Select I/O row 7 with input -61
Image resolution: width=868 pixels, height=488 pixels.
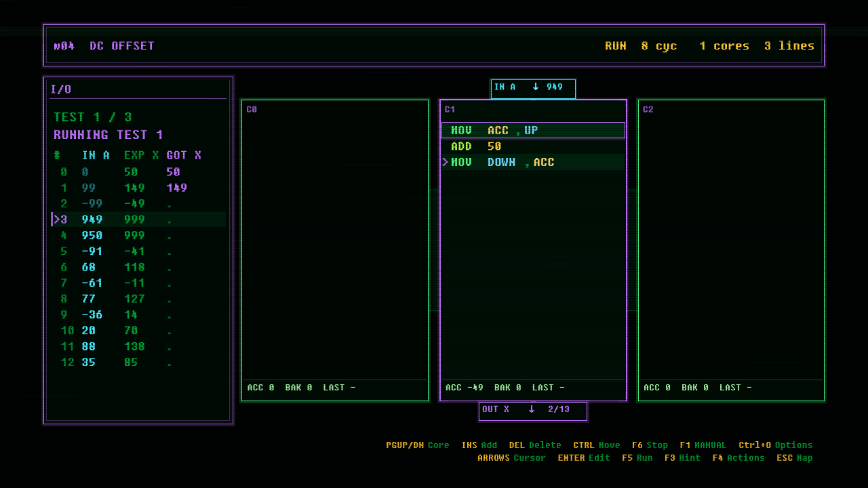(138, 283)
